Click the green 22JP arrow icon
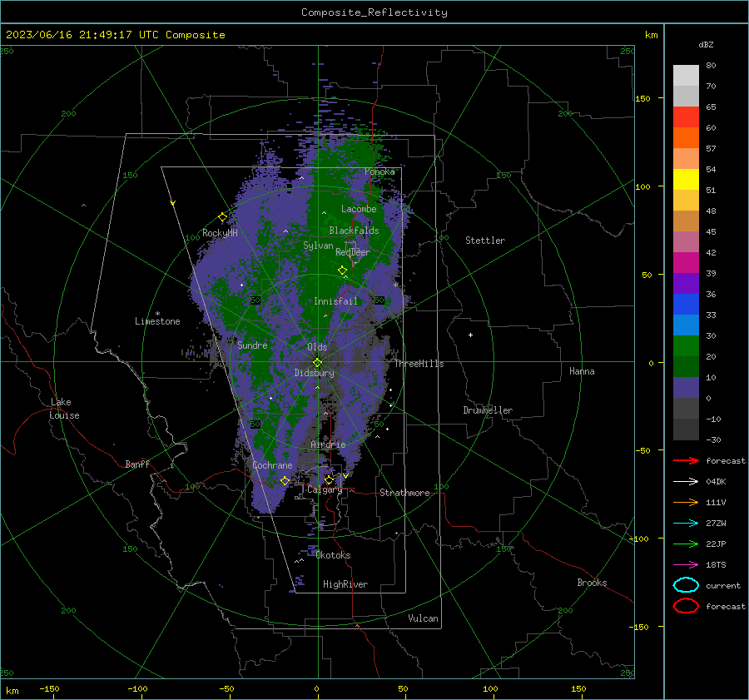Image resolution: width=749 pixels, height=700 pixels. click(686, 544)
